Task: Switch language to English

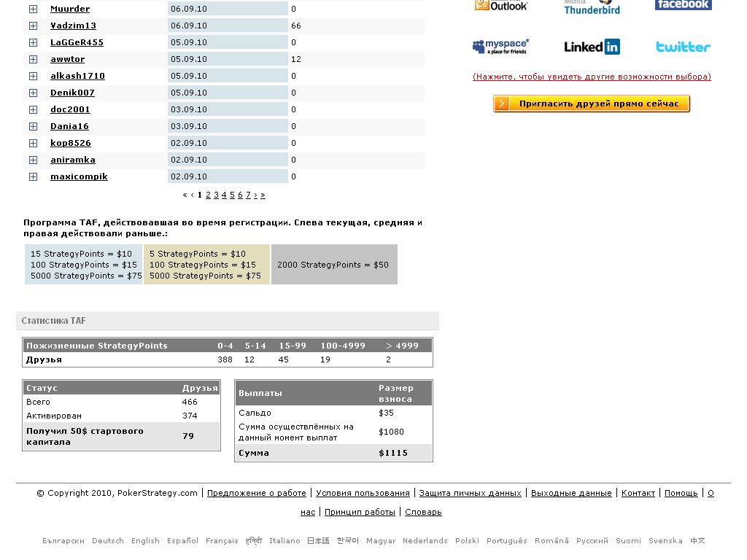Action: click(145, 541)
